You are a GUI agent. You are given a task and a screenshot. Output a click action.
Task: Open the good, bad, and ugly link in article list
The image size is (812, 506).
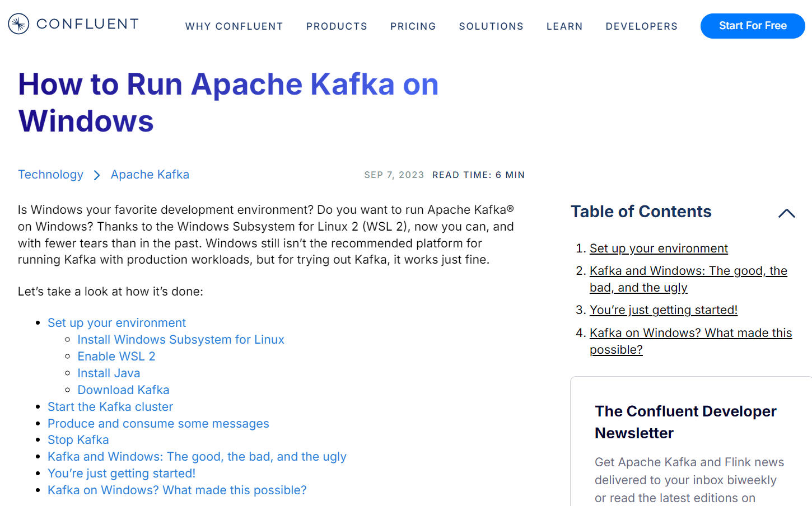[197, 457]
